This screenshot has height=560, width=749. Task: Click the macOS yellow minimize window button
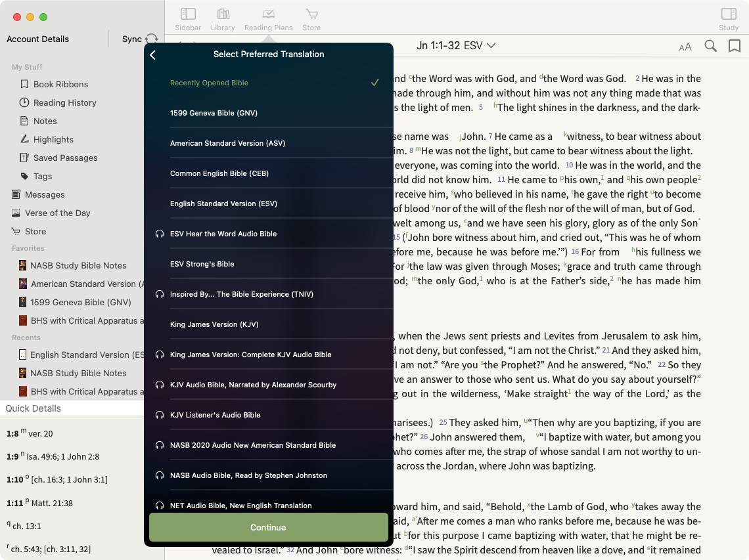pyautogui.click(x=30, y=17)
